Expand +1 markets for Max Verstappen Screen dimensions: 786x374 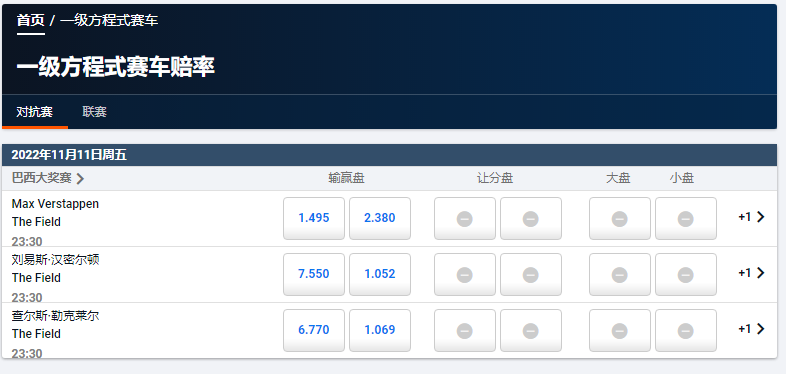pos(751,217)
